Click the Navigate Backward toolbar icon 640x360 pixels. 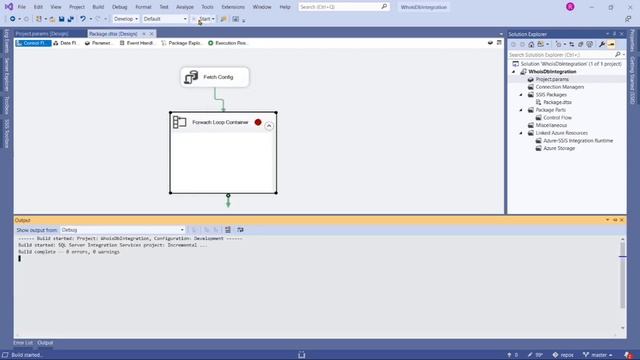(x=13, y=19)
